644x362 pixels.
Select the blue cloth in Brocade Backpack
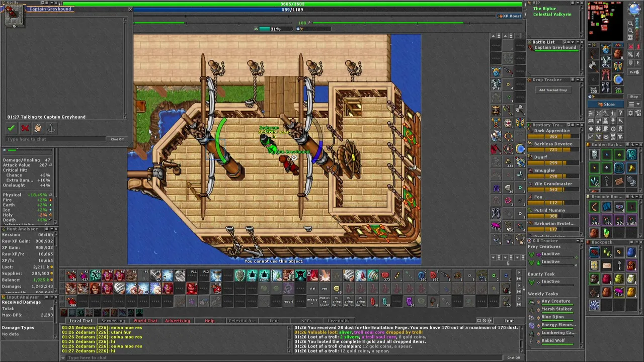(607, 207)
